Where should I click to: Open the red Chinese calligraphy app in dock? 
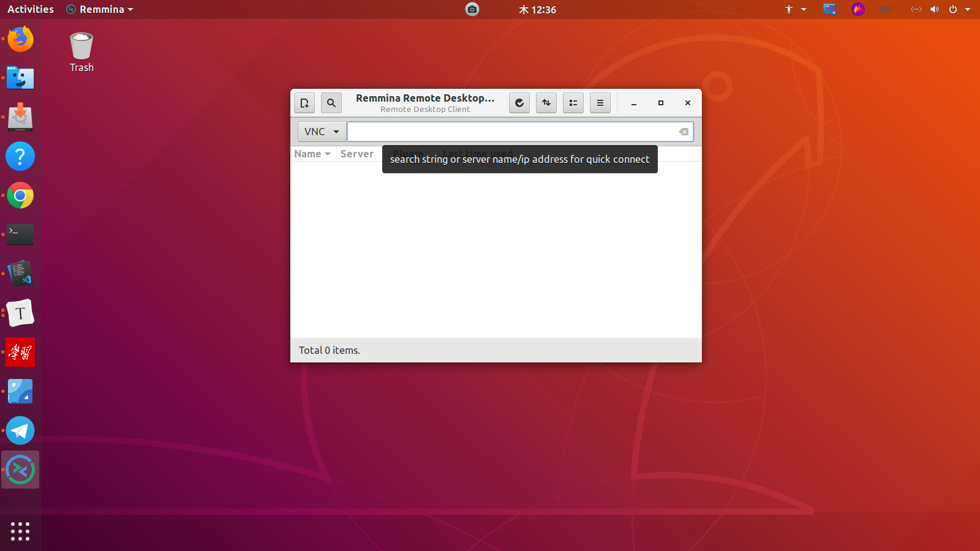point(20,352)
